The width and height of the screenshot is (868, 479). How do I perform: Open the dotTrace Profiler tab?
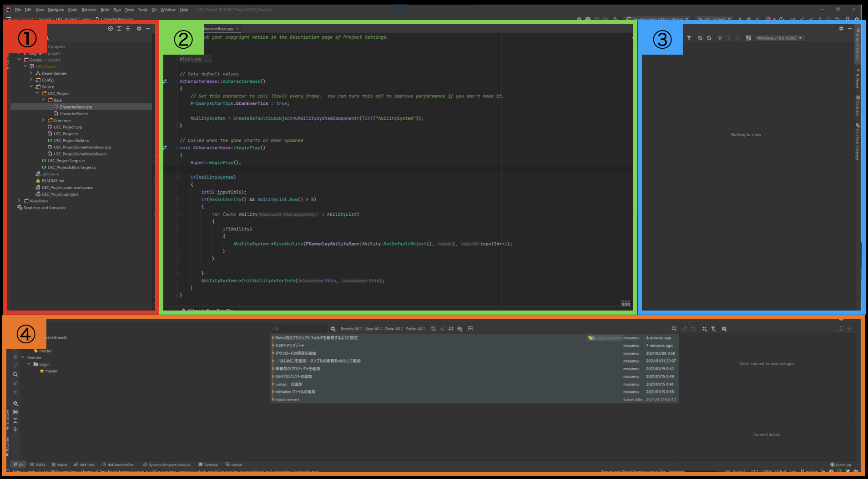pos(118,465)
